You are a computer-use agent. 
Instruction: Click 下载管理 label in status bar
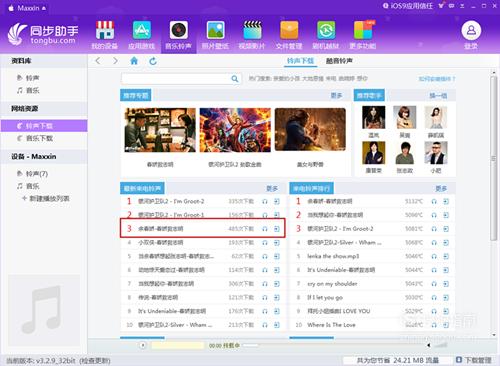click(x=478, y=360)
